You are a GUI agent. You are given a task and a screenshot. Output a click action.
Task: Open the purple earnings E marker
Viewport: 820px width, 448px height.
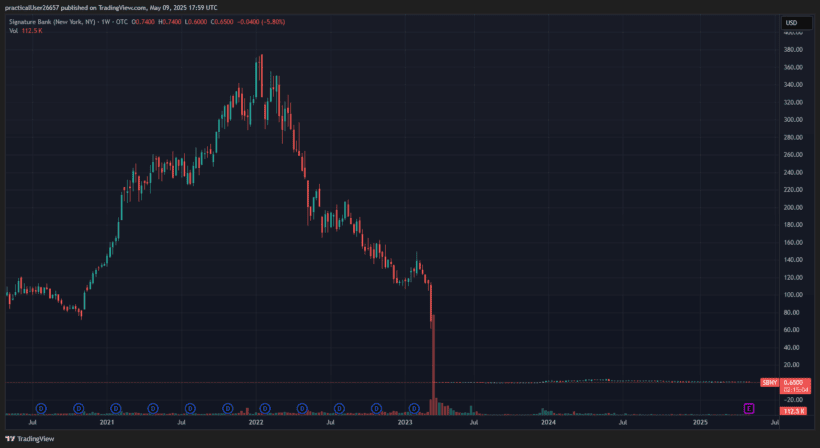click(x=748, y=408)
